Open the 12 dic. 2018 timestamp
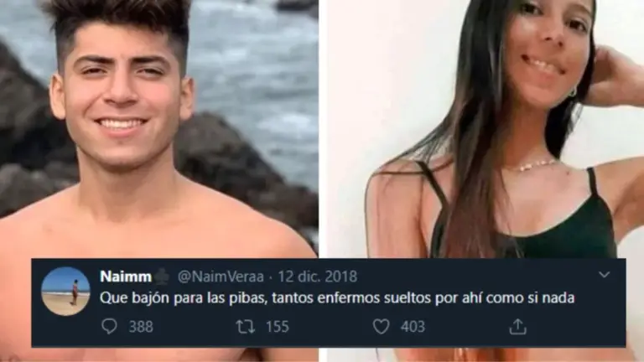The width and height of the screenshot is (644, 362). tap(318, 277)
